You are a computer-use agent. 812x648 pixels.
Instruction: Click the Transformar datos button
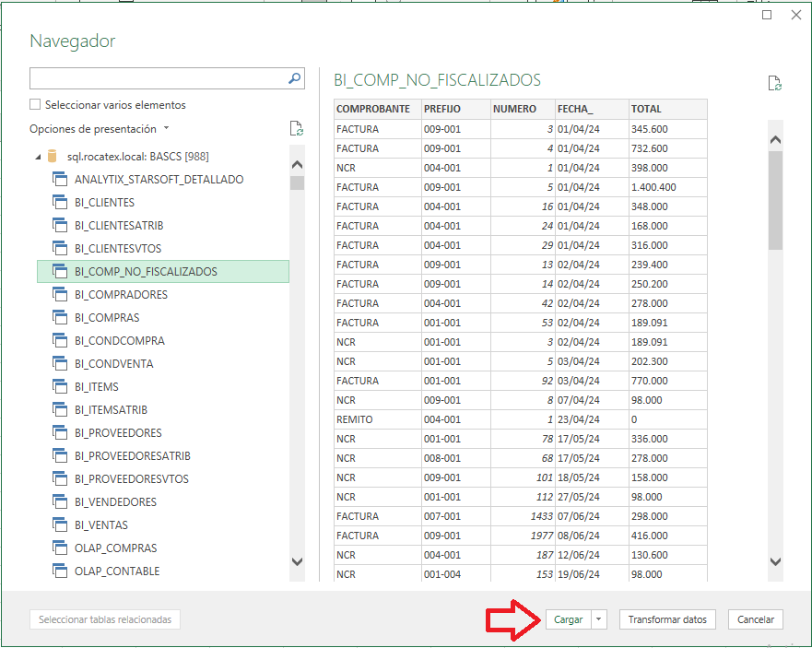[667, 620]
